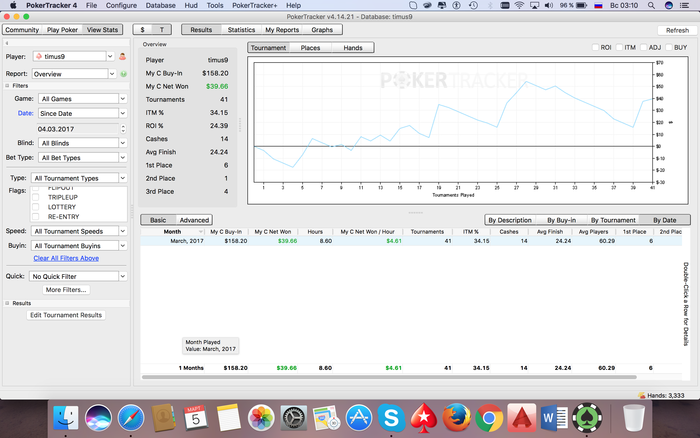Click Edit Tournament Results button

pos(66,315)
